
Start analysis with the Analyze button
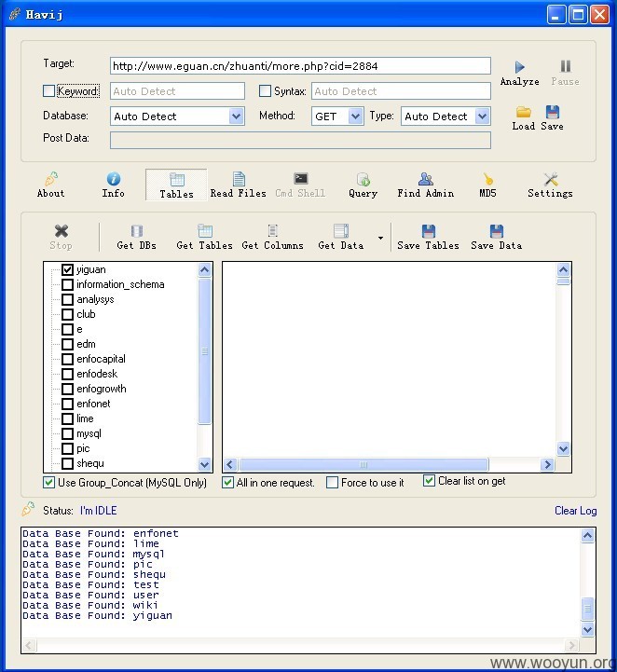[x=519, y=73]
